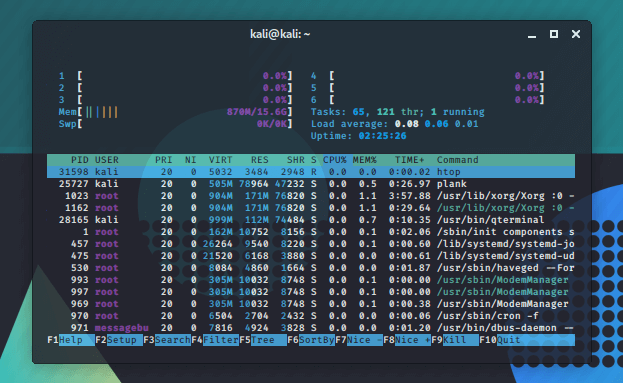Open F2 Setup in htop
Viewport: 623px width, 383px height.
pos(119,340)
